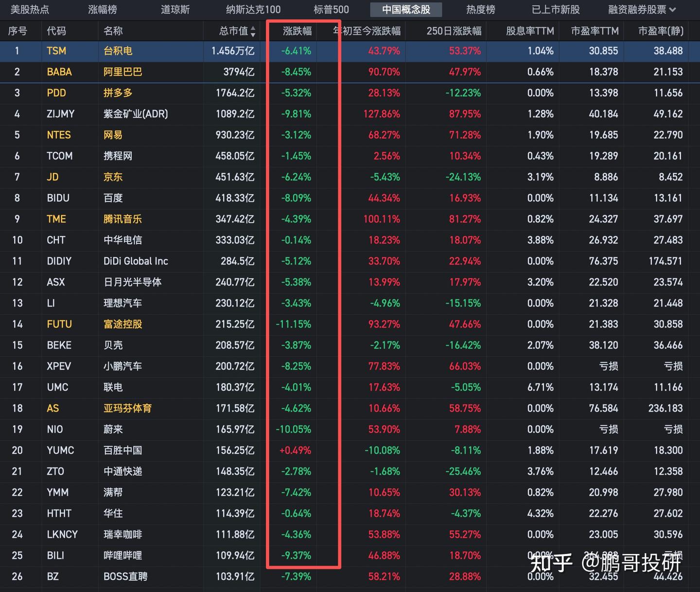The image size is (700, 592).
Task: Sort table by 总市值 using sort arrows
Action: click(x=253, y=31)
